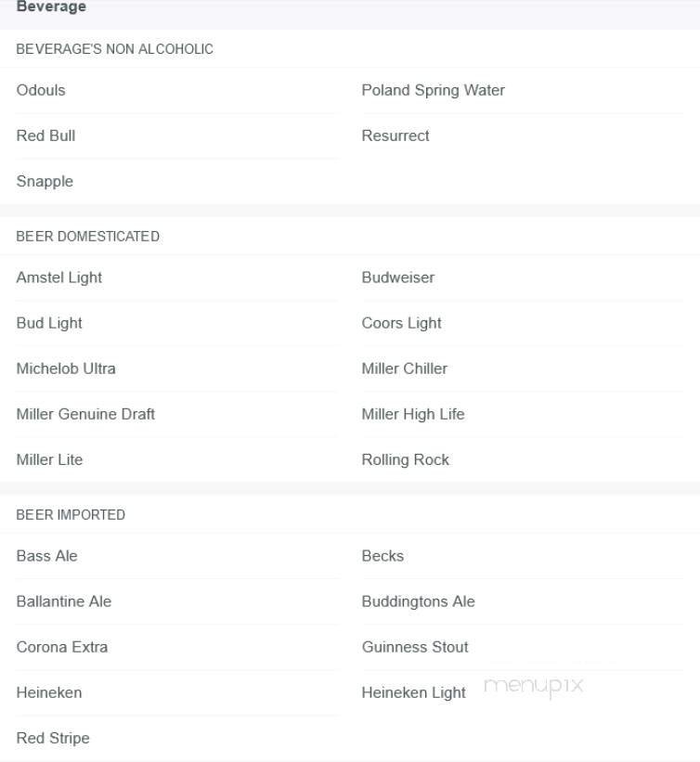Pick Rolling Rock from the list

[x=406, y=459]
